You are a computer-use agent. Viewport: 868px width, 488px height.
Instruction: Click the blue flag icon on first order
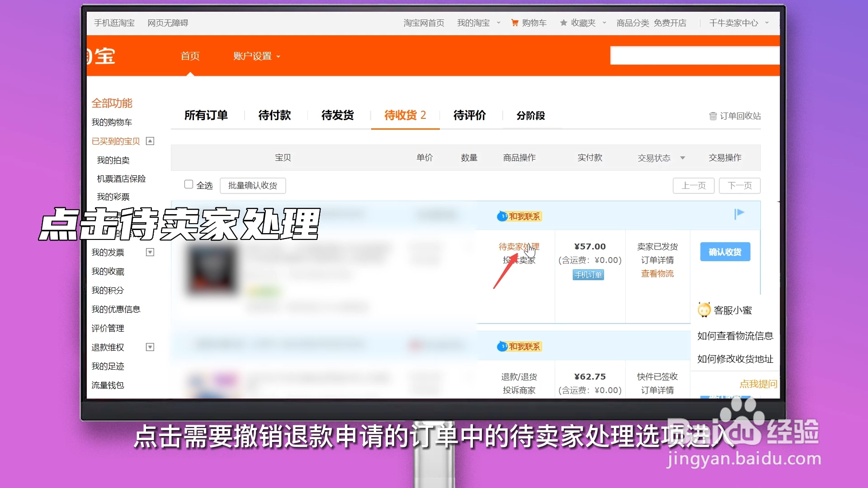click(740, 214)
